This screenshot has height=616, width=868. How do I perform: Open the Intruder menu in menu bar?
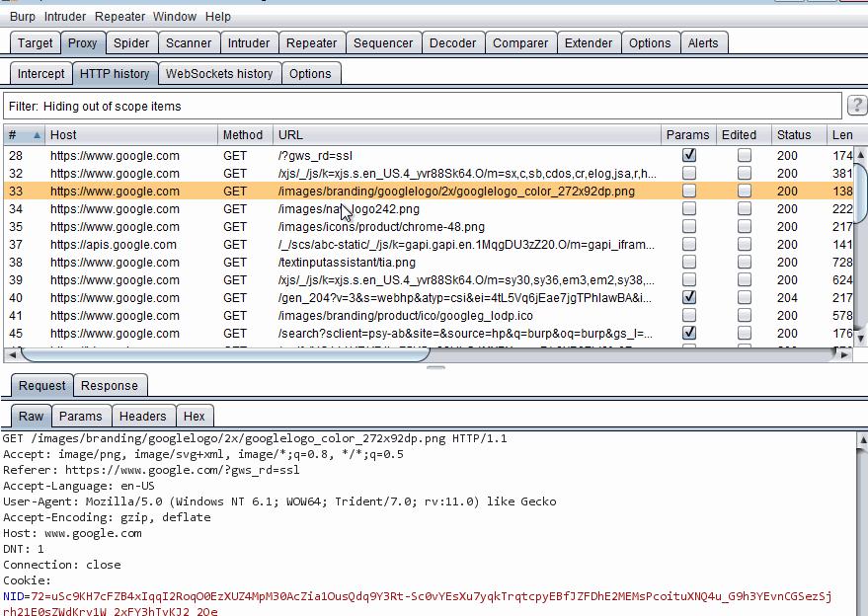point(64,16)
